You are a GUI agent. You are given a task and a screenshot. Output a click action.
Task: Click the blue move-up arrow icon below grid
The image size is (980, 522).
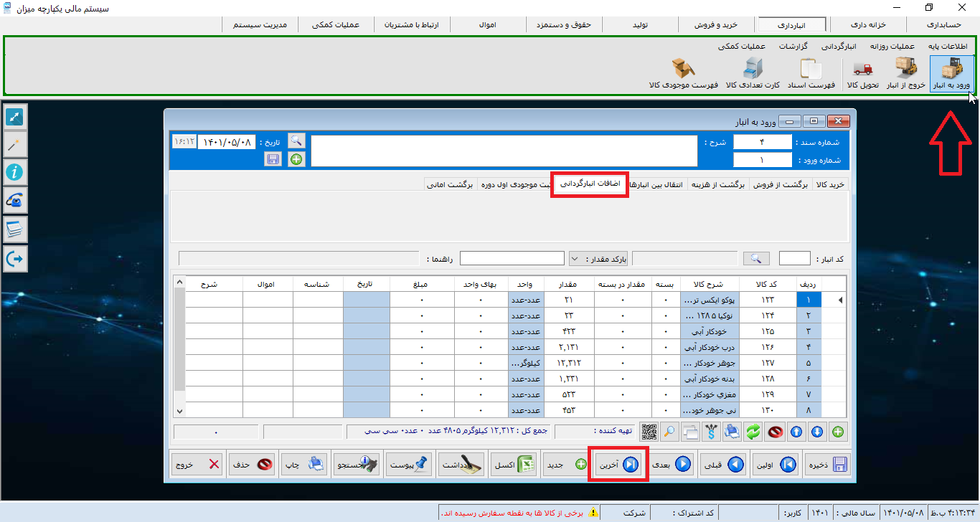point(796,432)
